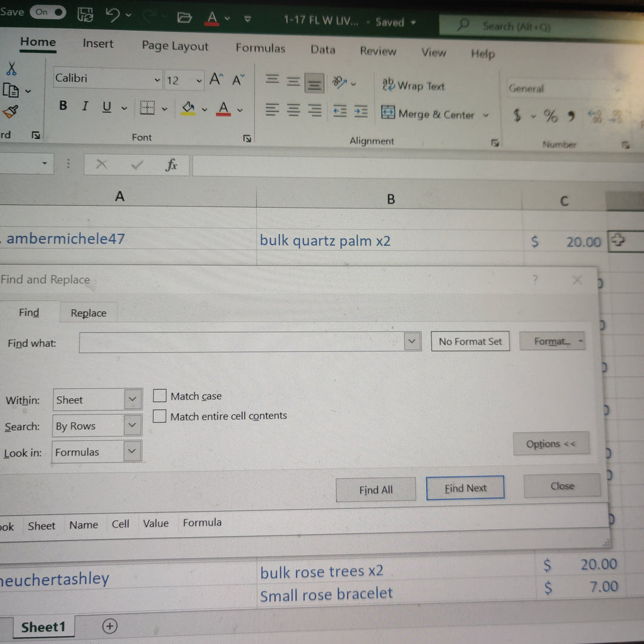Screen dimensions: 644x644
Task: Click Merge & Center
Action: [x=428, y=114]
